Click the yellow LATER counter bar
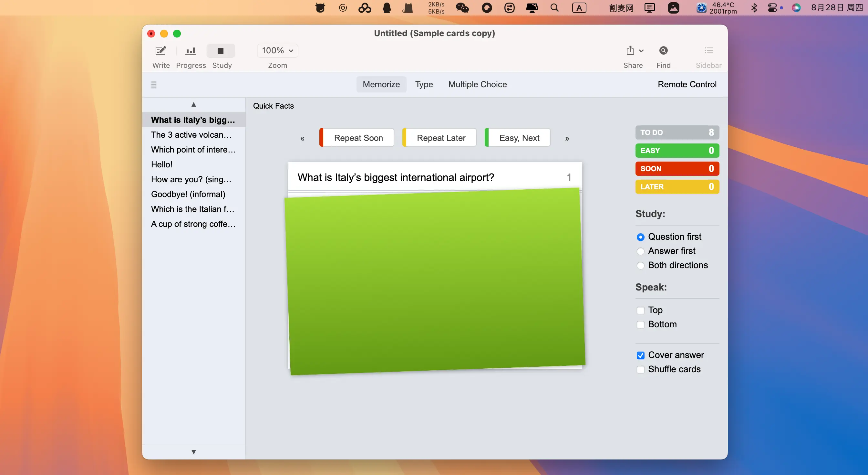This screenshot has height=475, width=868. 677,187
